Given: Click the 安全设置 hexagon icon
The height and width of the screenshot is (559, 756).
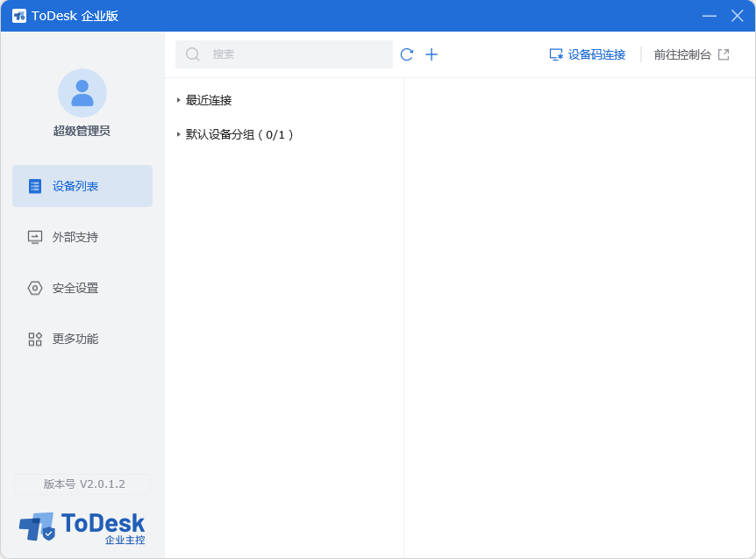Looking at the screenshot, I should [x=35, y=288].
